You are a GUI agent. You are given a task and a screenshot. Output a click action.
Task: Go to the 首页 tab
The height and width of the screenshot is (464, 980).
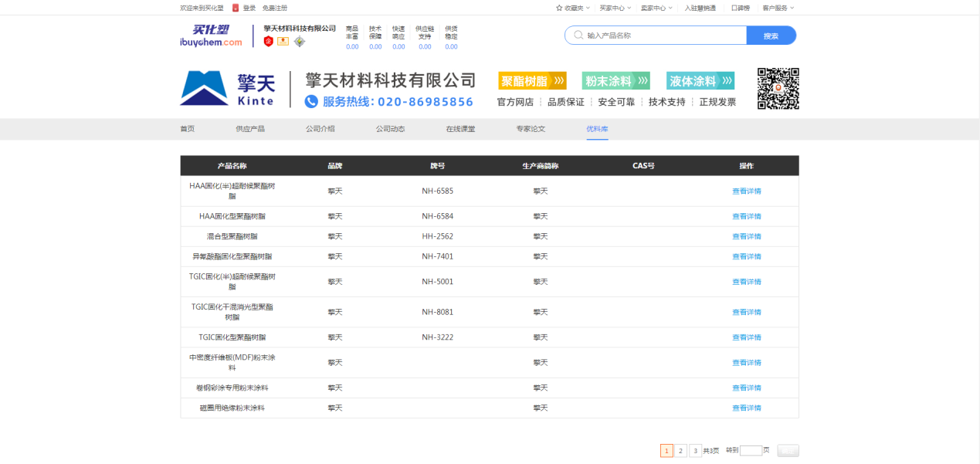pyautogui.click(x=188, y=129)
